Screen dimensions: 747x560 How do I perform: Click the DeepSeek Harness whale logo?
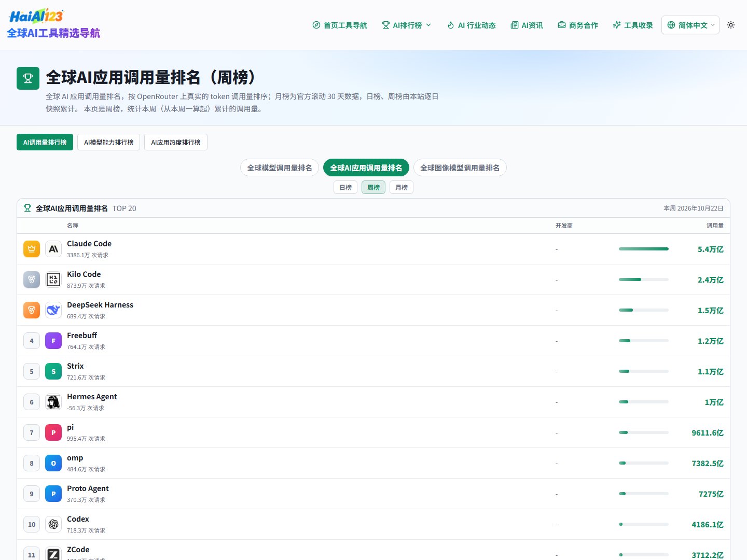coord(53,310)
